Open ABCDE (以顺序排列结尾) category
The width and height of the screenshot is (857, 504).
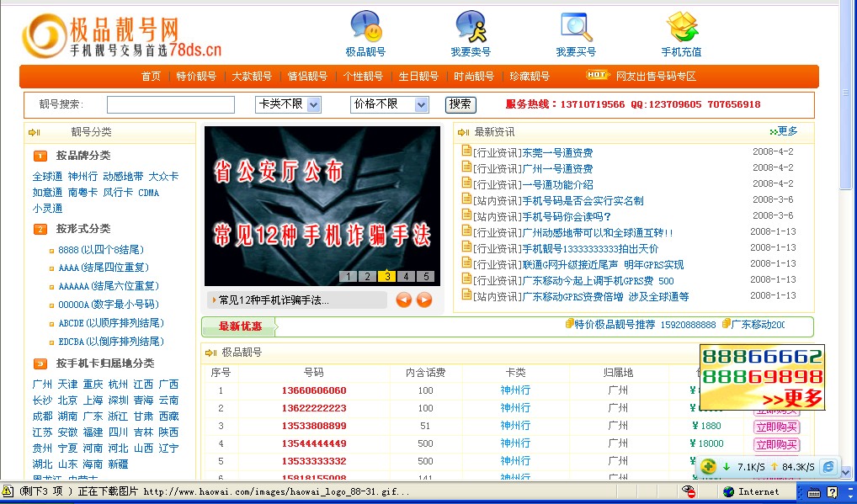click(x=111, y=323)
